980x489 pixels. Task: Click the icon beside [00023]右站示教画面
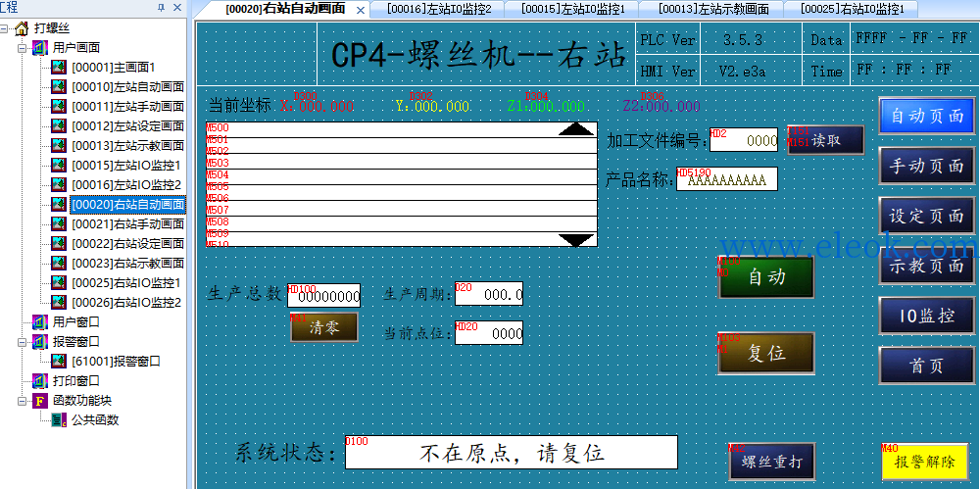click(59, 263)
